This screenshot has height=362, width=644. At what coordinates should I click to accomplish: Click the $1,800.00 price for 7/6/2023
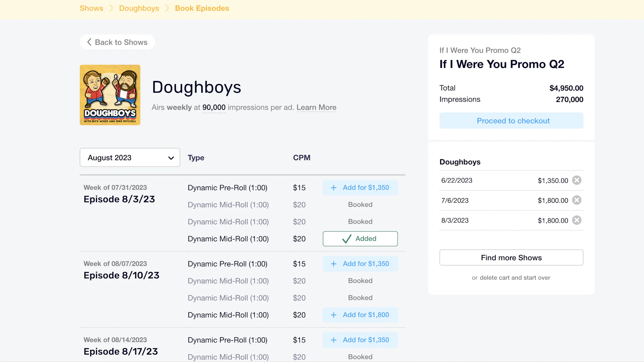click(553, 200)
